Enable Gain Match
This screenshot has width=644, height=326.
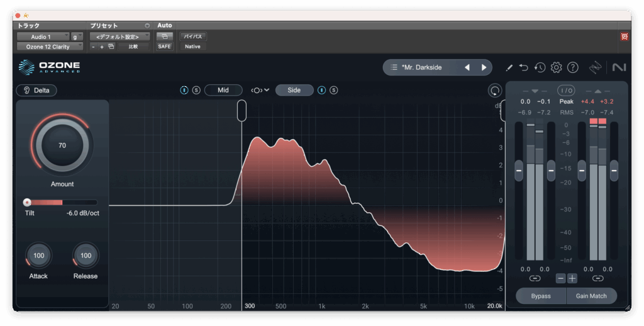click(591, 296)
